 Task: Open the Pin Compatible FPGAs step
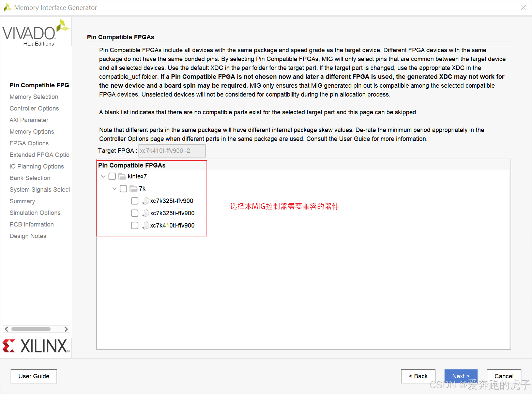pyautogui.click(x=39, y=85)
